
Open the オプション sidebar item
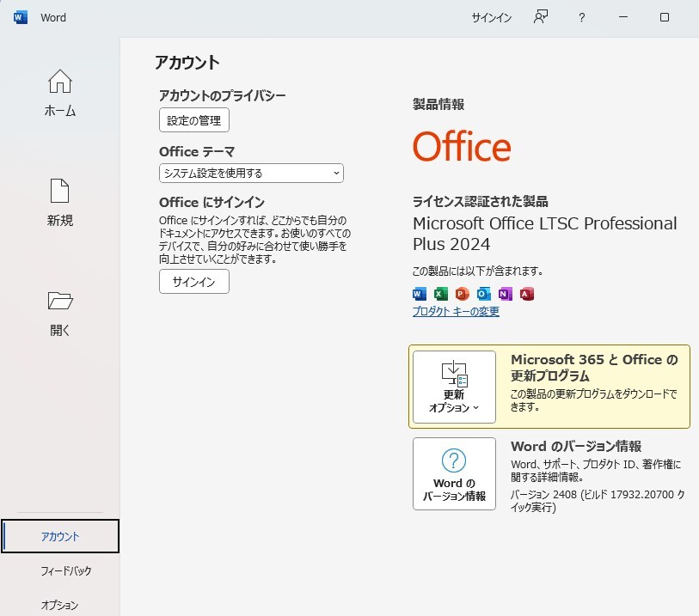pyautogui.click(x=59, y=605)
